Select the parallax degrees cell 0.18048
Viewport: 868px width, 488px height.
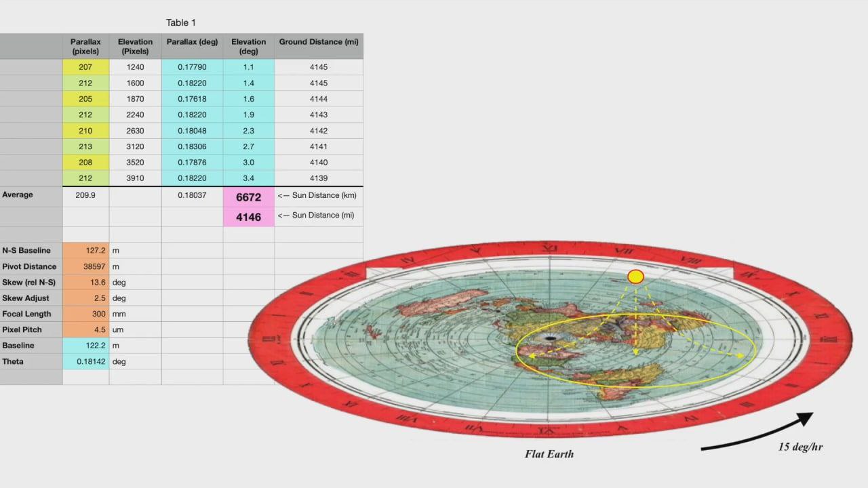click(x=193, y=131)
